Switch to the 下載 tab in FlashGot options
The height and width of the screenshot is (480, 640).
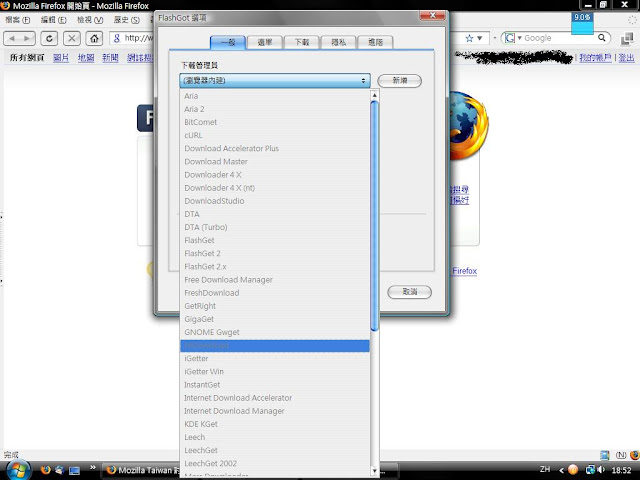pos(302,42)
